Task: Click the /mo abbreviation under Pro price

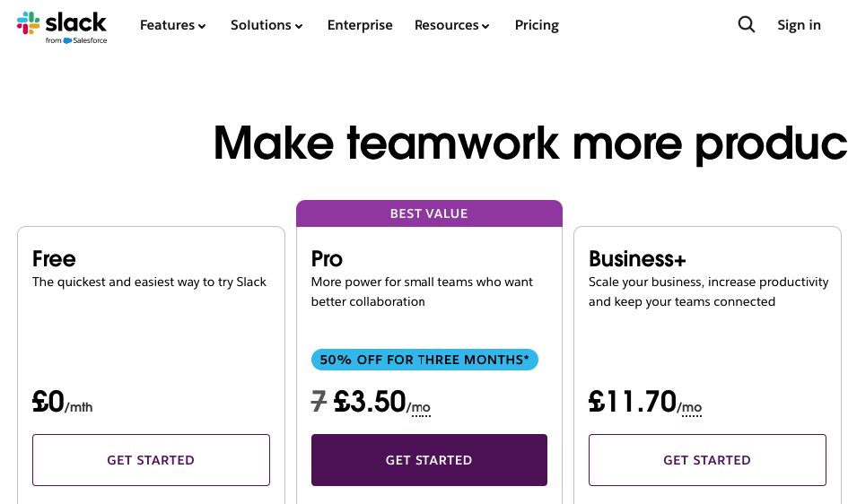Action: pyautogui.click(x=419, y=407)
